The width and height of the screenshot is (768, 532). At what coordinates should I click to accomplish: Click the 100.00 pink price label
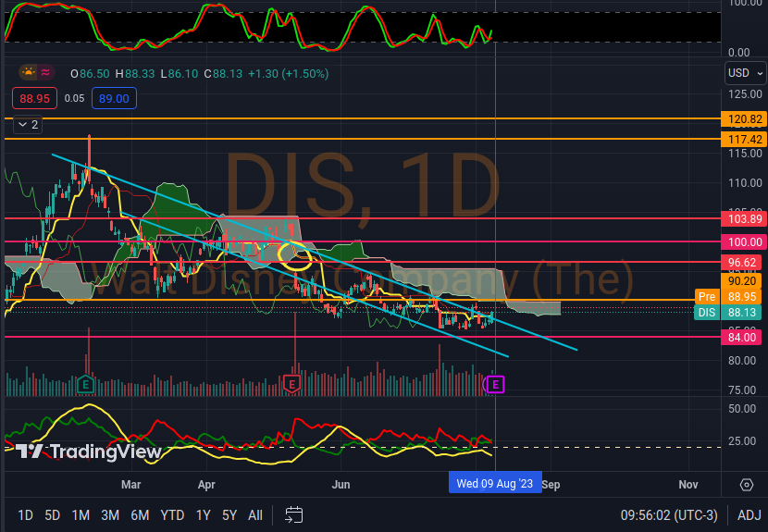tap(745, 242)
